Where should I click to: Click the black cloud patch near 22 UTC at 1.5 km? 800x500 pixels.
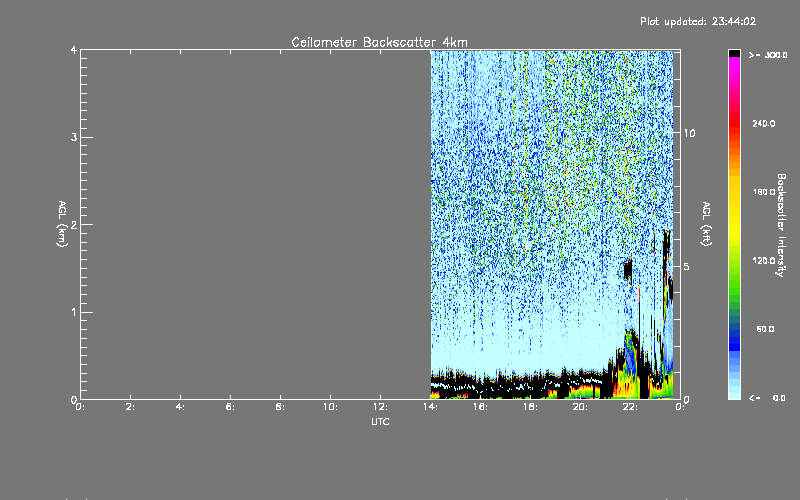(628, 270)
